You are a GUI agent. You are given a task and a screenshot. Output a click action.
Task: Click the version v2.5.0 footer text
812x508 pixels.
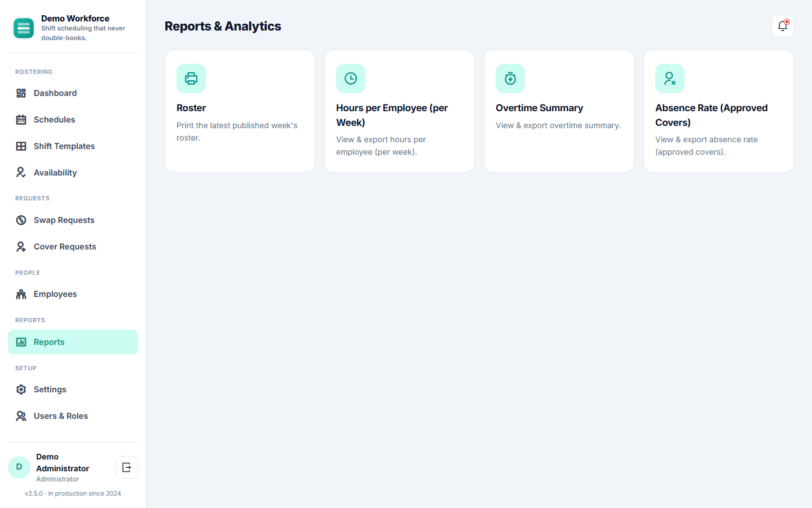point(73,493)
